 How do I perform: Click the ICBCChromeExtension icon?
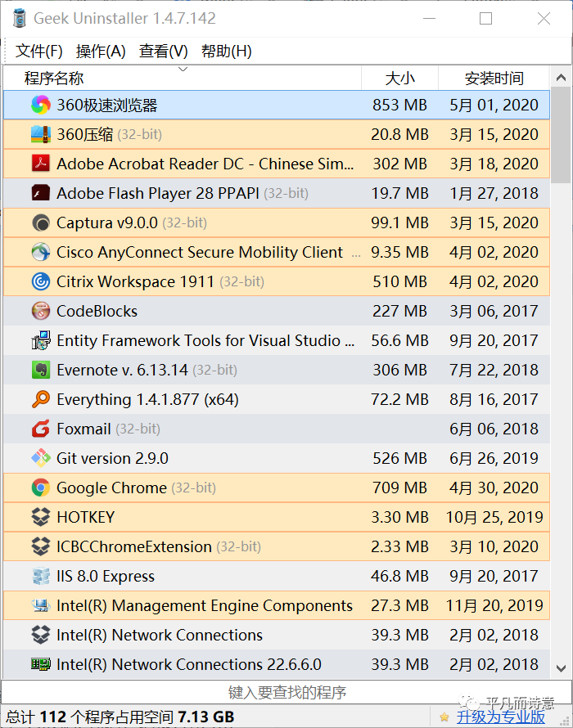[x=41, y=546]
